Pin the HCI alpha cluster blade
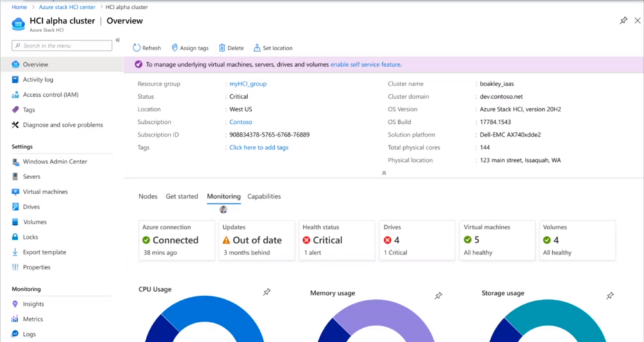 click(623, 21)
